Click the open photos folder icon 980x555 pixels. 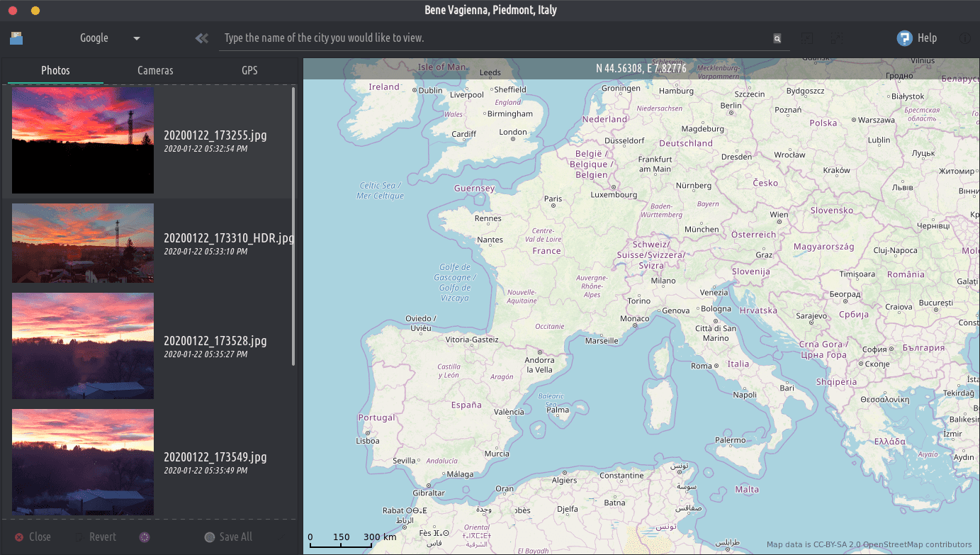click(x=16, y=38)
